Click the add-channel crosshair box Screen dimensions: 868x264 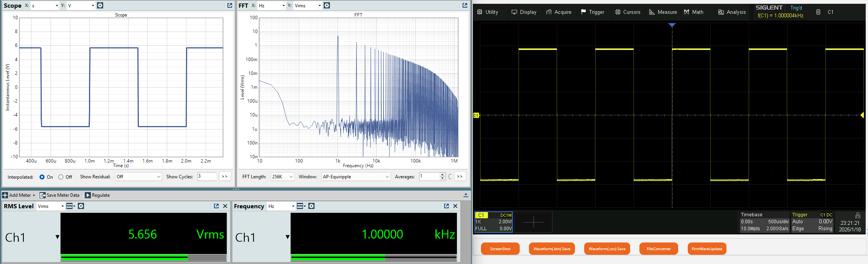pyautogui.click(x=533, y=222)
